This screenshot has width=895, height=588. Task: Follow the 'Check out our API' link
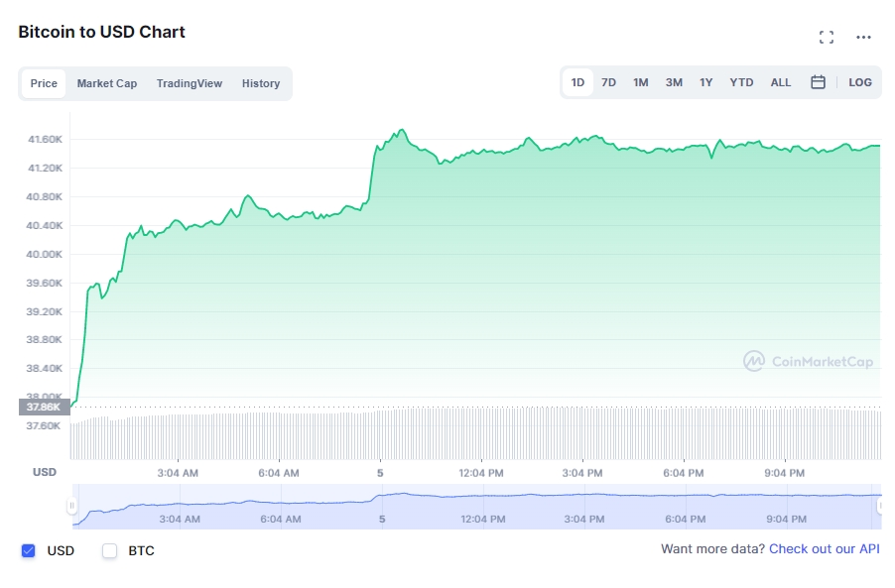pyautogui.click(x=825, y=549)
